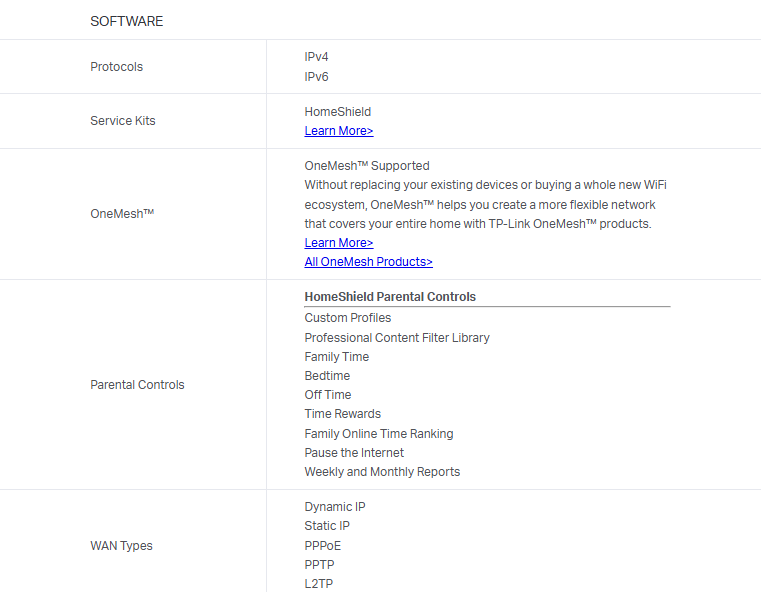Click the OneMesh™ Supported text

click(x=367, y=166)
